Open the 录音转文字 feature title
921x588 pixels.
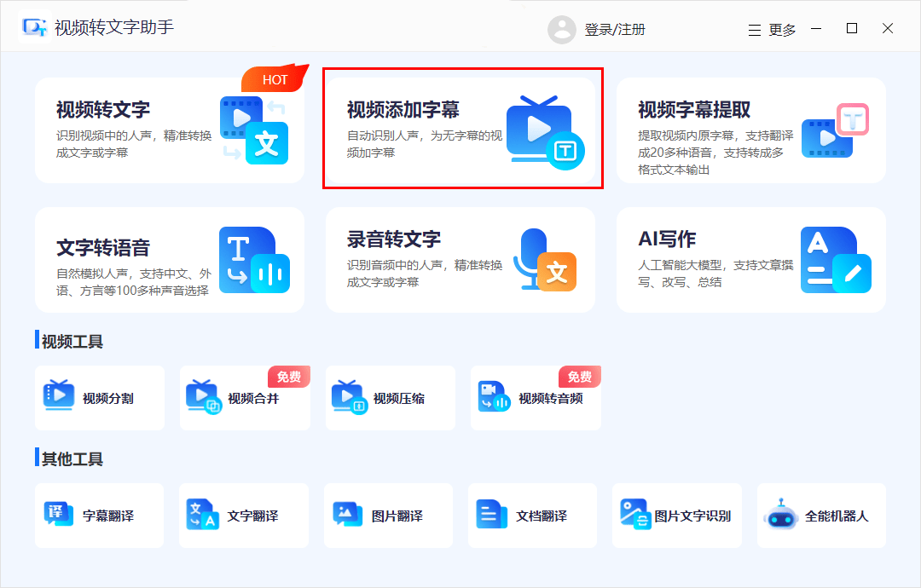393,239
